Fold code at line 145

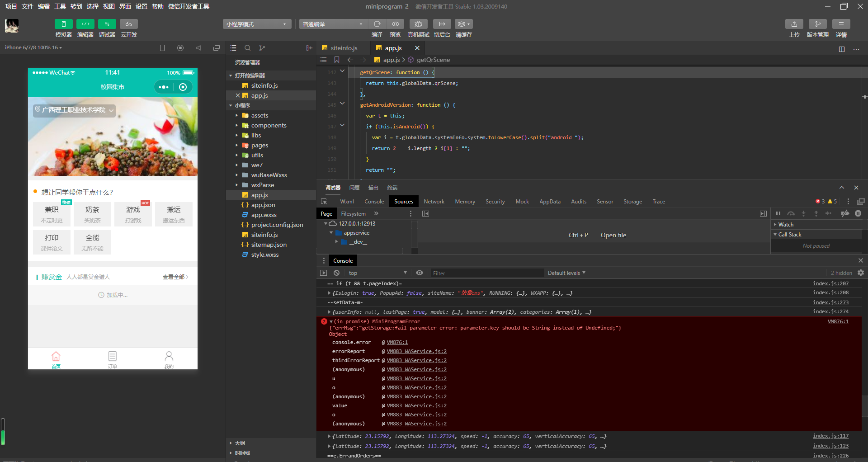[x=342, y=104]
